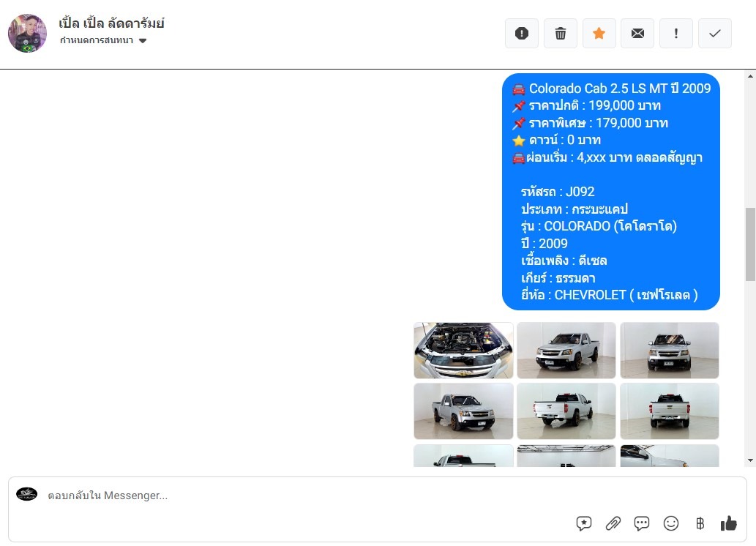Open the straight rear view truck photo
Screen dimensions: 756x546
point(670,411)
